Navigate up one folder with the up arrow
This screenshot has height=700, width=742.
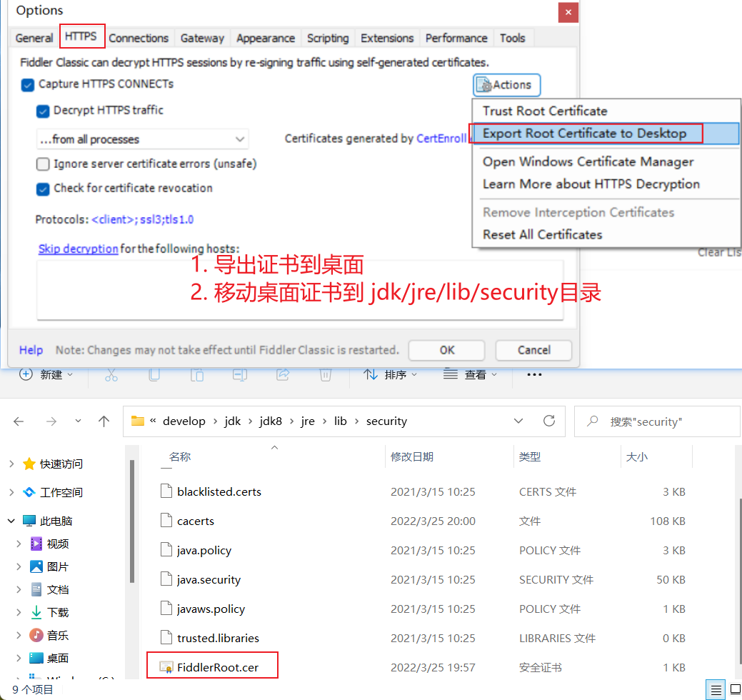coord(104,421)
